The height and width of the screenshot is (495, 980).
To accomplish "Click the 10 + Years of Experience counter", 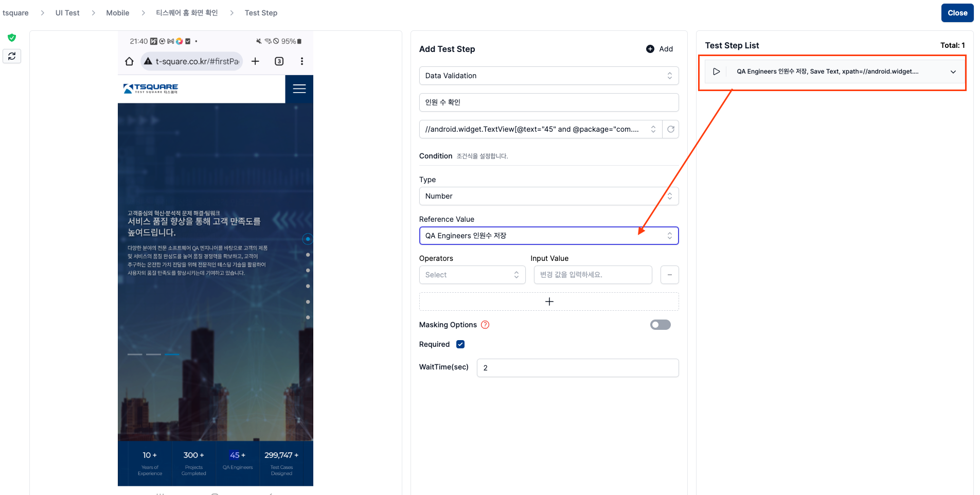I will 150,463.
